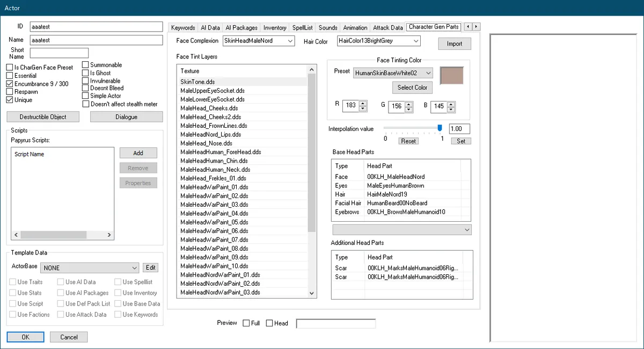The height and width of the screenshot is (349, 644).
Task: Switch to the Inventory tab
Action: click(275, 27)
